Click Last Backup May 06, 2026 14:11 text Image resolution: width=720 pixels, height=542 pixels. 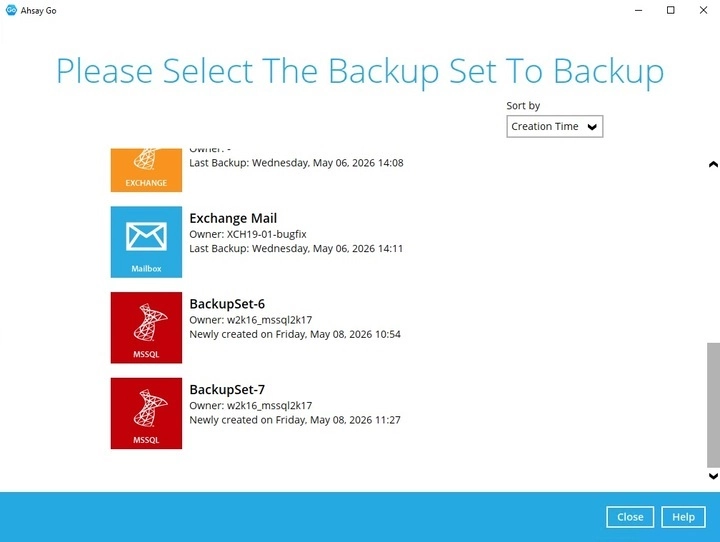(296, 248)
